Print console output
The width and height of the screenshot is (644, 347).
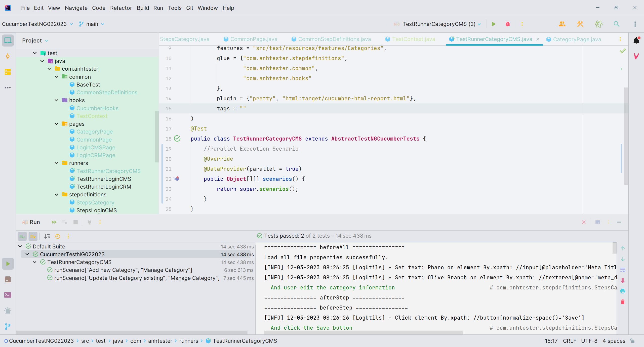pyautogui.click(x=623, y=291)
